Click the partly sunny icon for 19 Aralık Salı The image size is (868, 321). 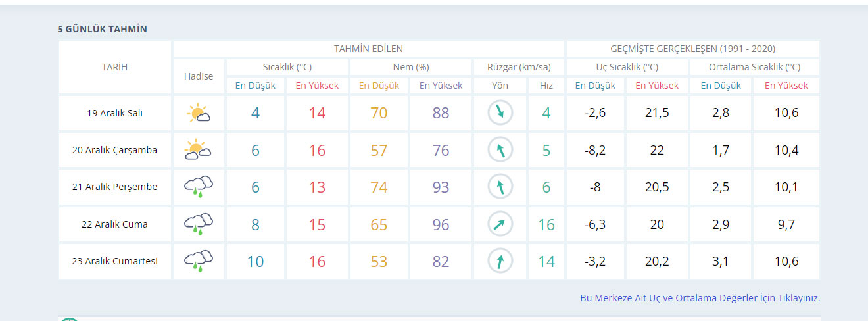(199, 113)
